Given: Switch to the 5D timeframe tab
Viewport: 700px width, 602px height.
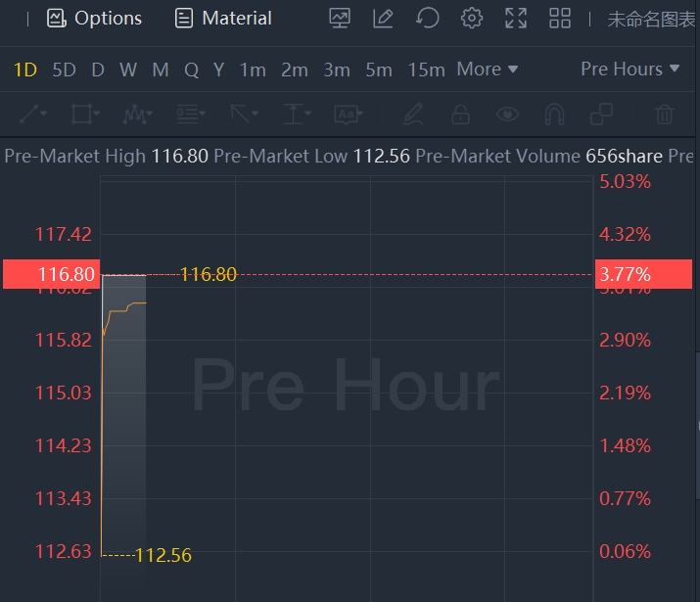Looking at the screenshot, I should coord(64,69).
